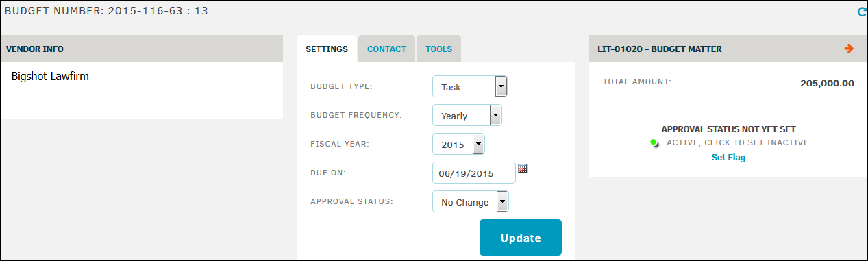Switch to the Contact tab
Screen dimensions: 868x261
click(386, 49)
